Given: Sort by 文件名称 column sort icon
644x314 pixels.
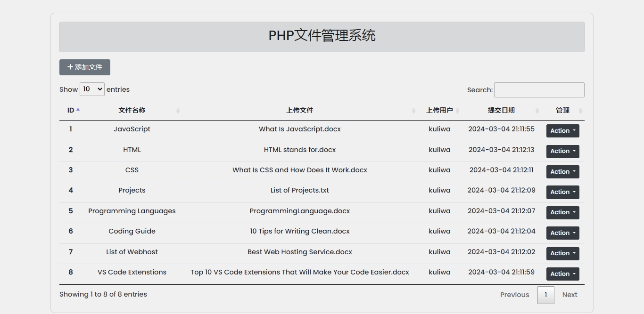Looking at the screenshot, I should pyautogui.click(x=178, y=111).
